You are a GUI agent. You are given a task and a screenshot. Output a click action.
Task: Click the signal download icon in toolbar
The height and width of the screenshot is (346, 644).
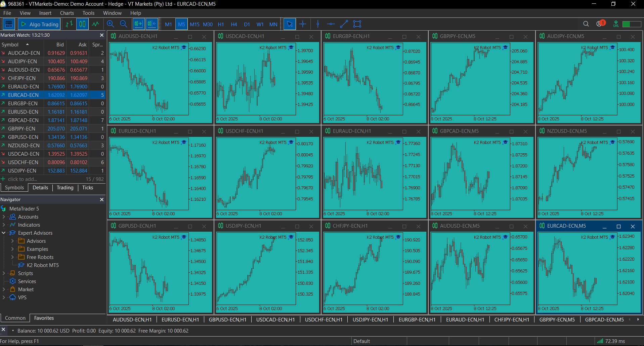click(x=616, y=24)
